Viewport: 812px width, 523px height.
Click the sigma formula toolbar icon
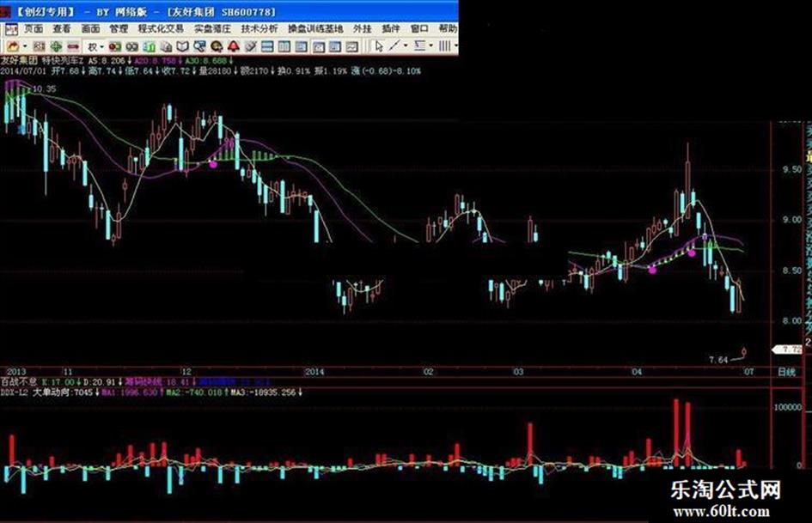[x=420, y=46]
